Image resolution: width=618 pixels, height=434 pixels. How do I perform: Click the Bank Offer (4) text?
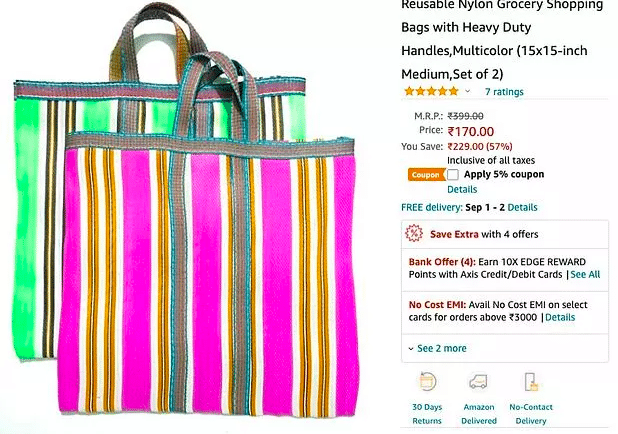pyautogui.click(x=442, y=262)
